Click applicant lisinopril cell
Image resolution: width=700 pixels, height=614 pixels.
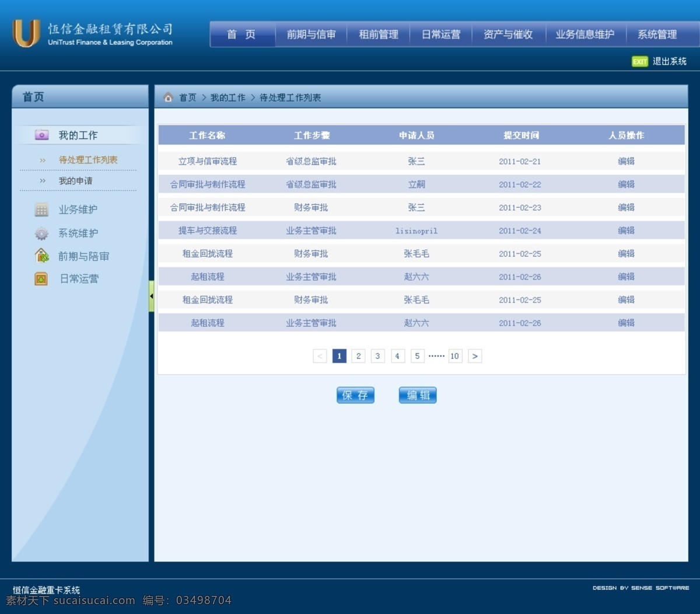[x=416, y=231]
